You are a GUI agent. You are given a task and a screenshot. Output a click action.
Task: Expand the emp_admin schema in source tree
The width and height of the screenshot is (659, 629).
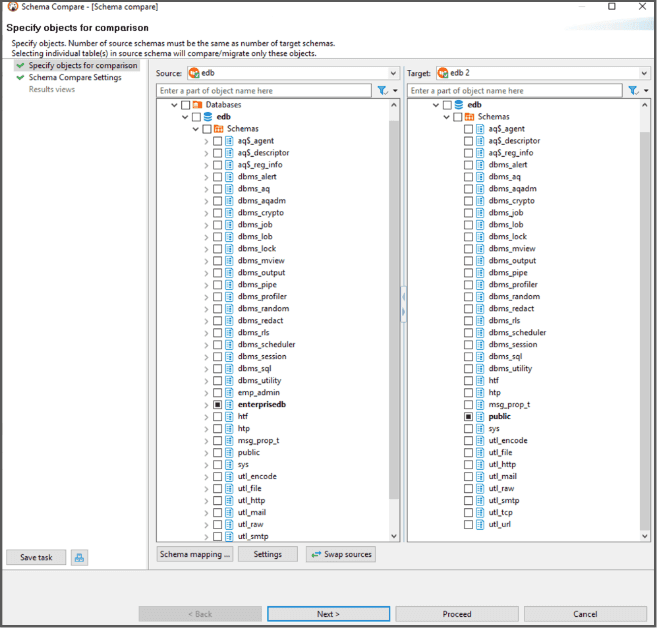coord(206,393)
